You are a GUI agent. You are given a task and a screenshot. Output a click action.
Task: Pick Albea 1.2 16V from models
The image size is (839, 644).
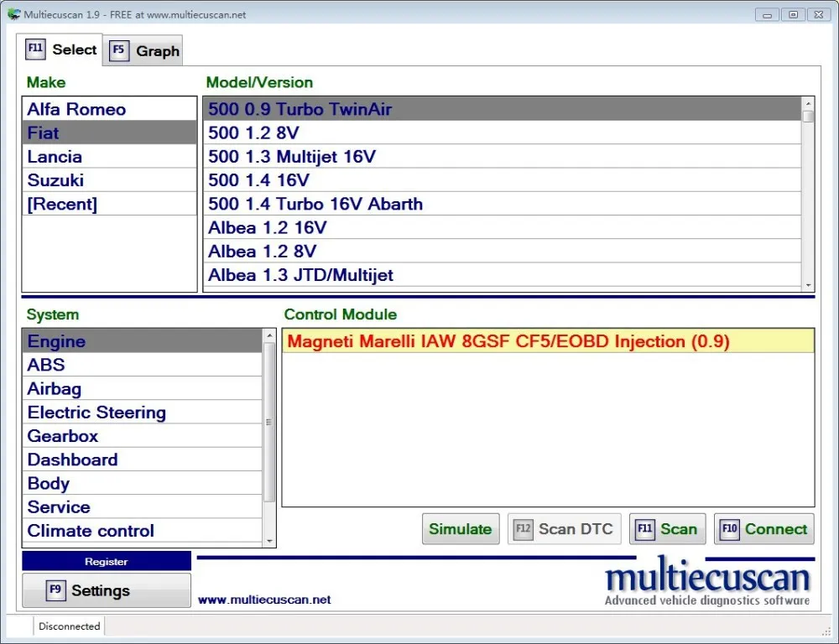(502, 227)
